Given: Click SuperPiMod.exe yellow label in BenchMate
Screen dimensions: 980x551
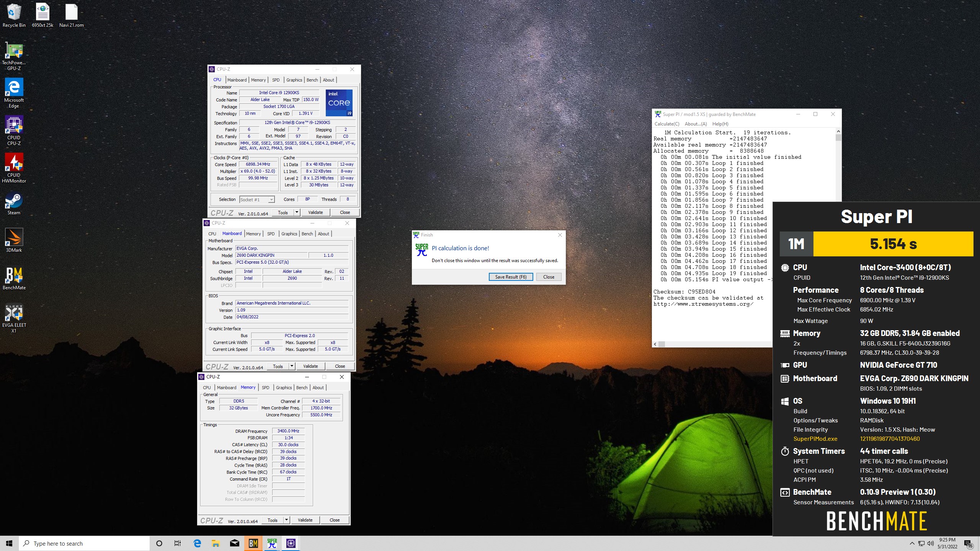Looking at the screenshot, I should point(815,439).
